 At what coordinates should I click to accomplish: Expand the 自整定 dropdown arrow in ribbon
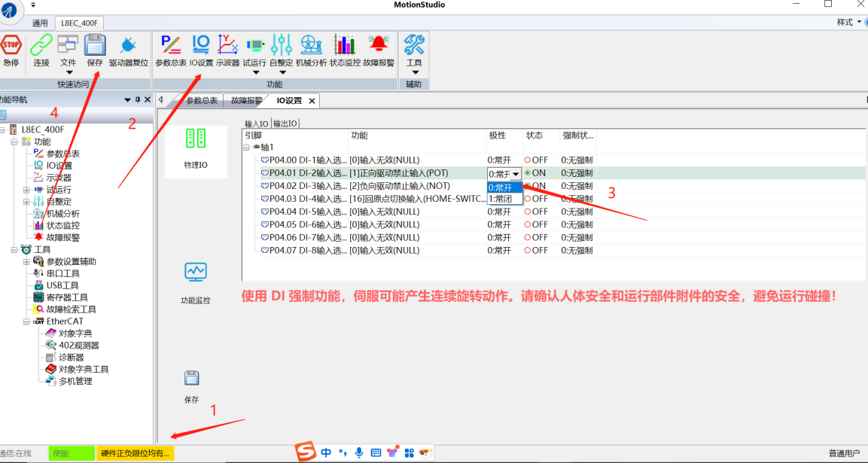[282, 72]
